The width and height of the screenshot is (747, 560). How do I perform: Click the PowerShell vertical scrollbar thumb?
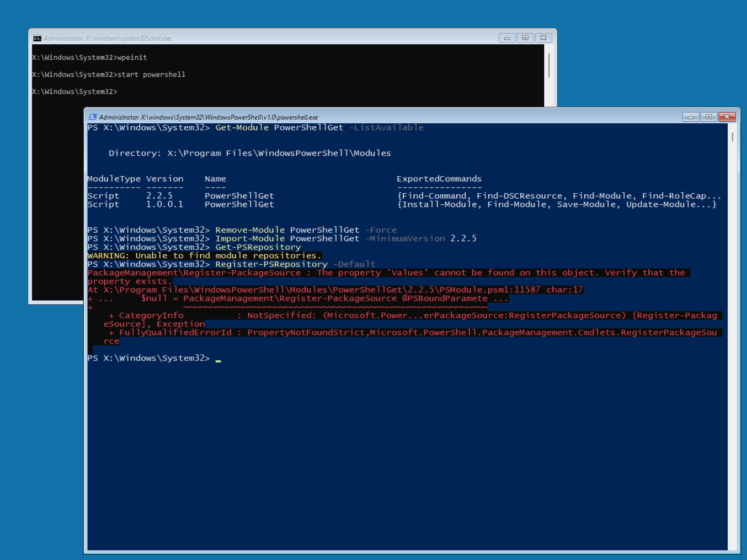(732, 137)
